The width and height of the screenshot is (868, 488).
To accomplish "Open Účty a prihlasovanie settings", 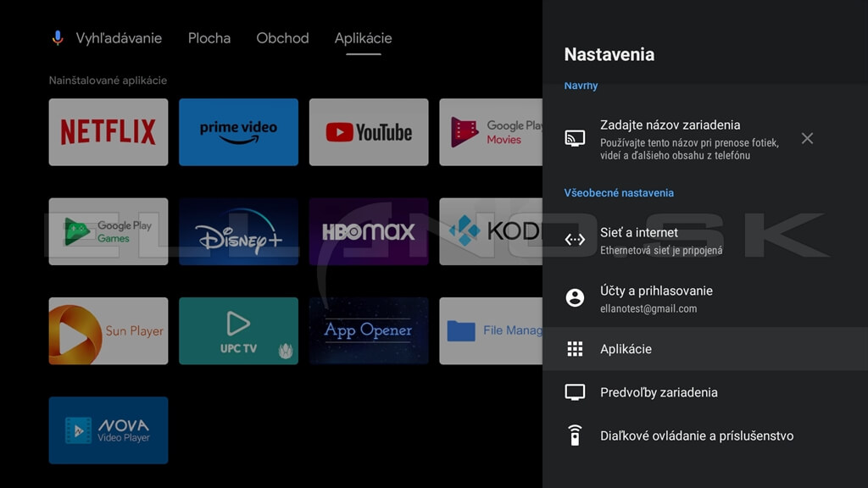I will click(705, 298).
